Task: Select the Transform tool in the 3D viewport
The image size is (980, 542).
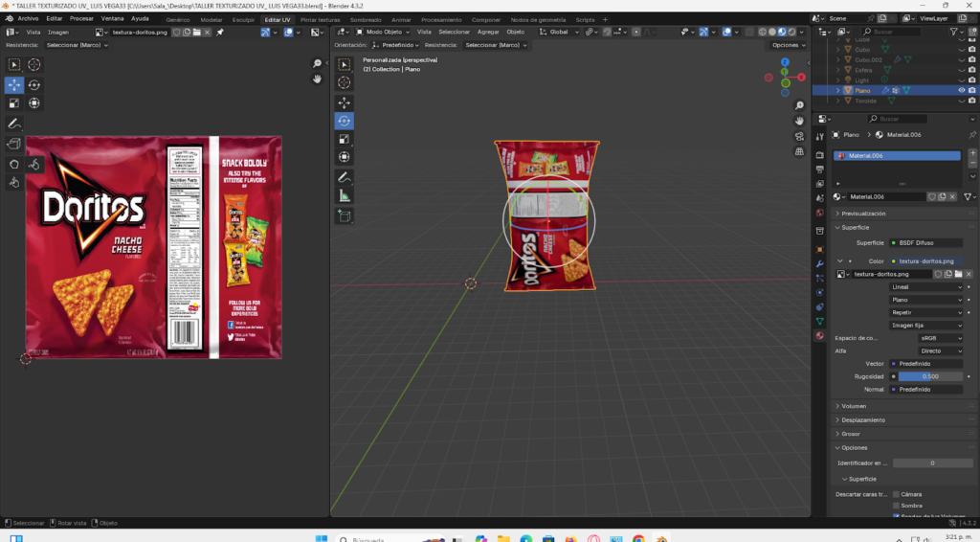Action: pos(344,157)
